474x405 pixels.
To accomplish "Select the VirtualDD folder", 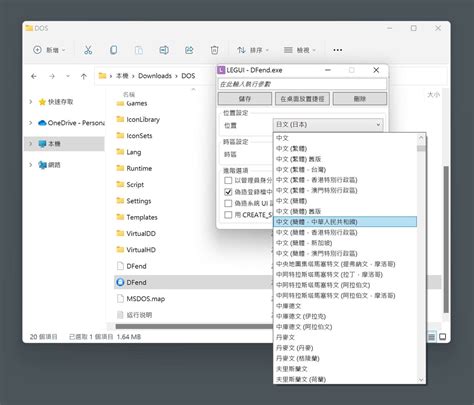I will pyautogui.click(x=136, y=233).
